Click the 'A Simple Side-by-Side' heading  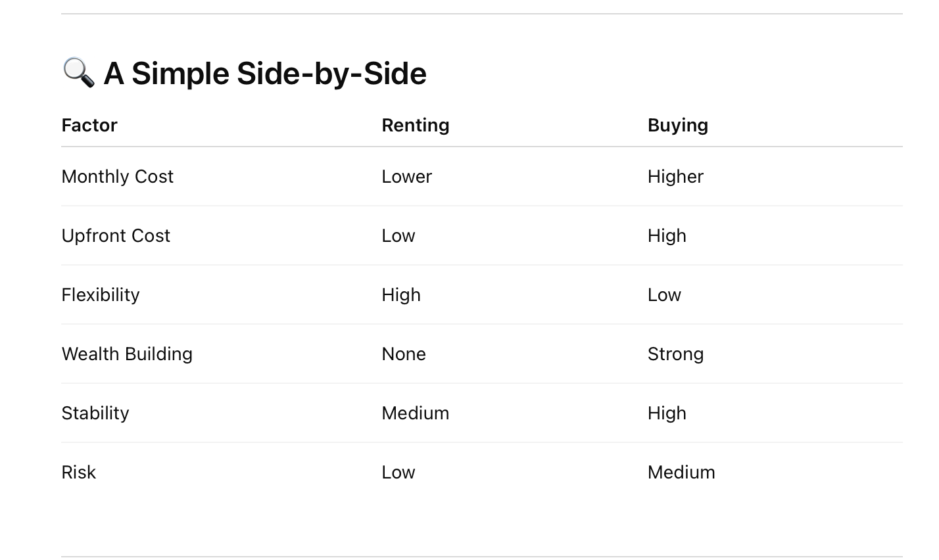click(265, 73)
